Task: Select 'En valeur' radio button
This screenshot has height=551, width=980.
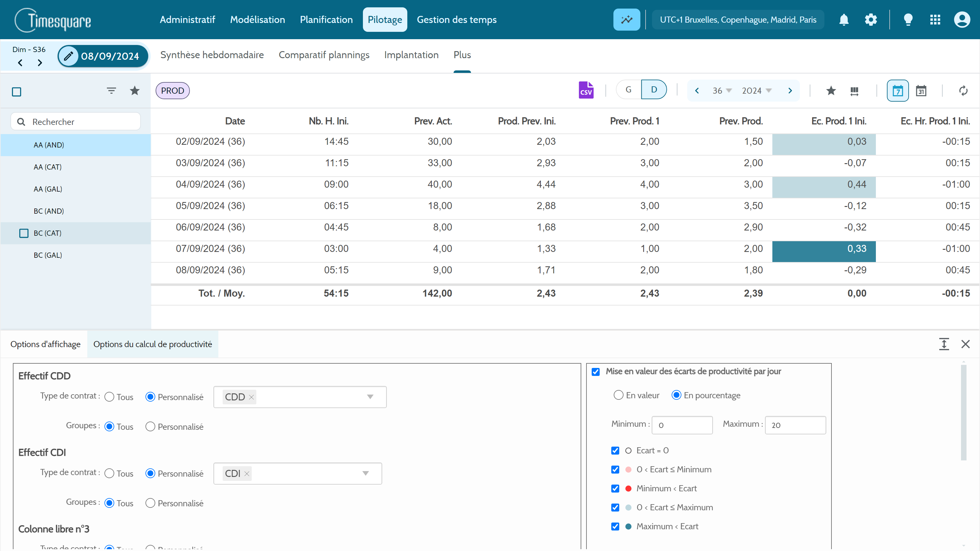Action: coord(618,395)
